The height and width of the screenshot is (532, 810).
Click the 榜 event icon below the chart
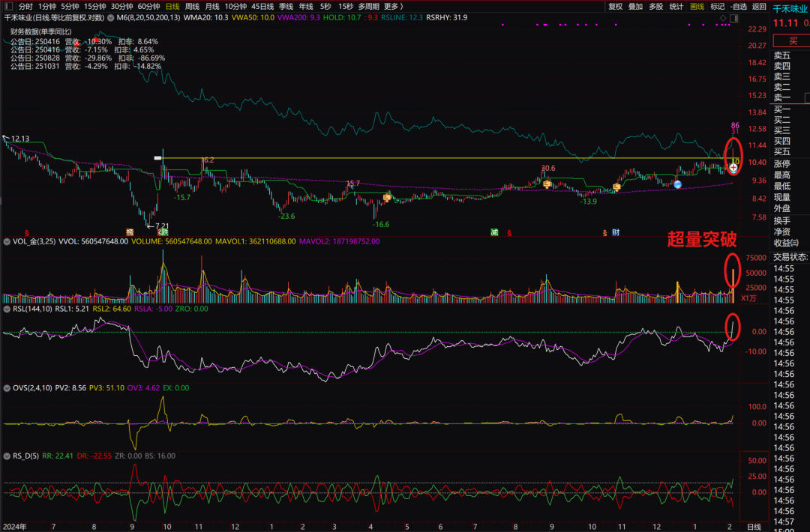(x=130, y=233)
